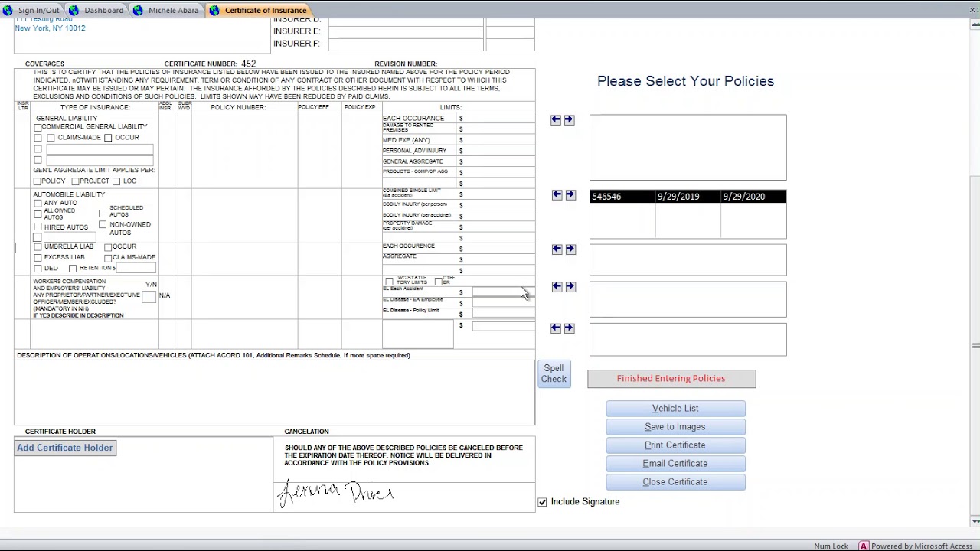Viewport: 980px width, 551px height.
Task: Click the Spell Check button
Action: (x=554, y=373)
